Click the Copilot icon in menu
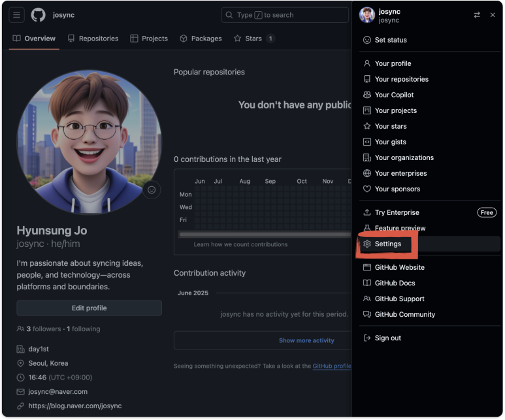The width and height of the screenshot is (505, 420). tap(367, 95)
